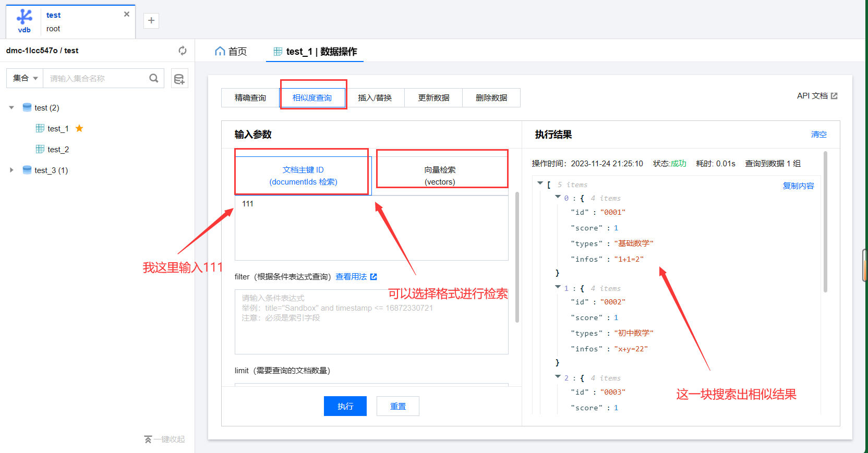Click the "0003" id value

(612, 393)
